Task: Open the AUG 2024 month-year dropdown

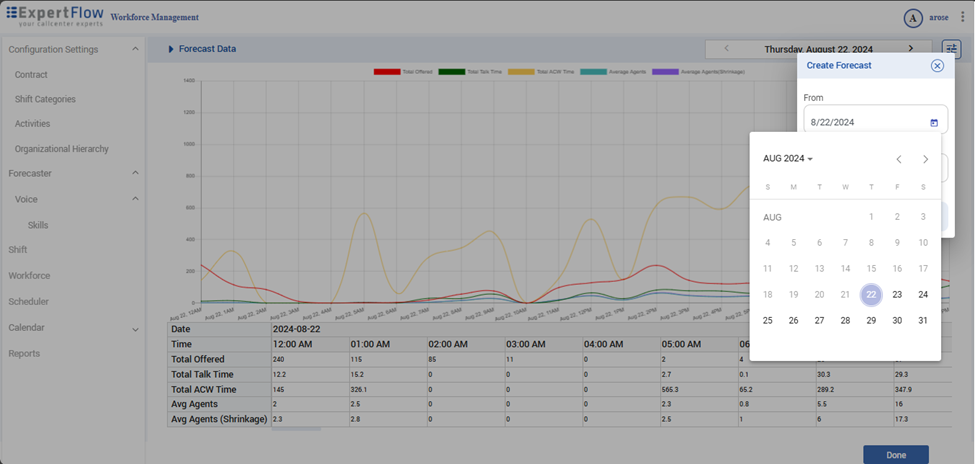Action: click(788, 159)
